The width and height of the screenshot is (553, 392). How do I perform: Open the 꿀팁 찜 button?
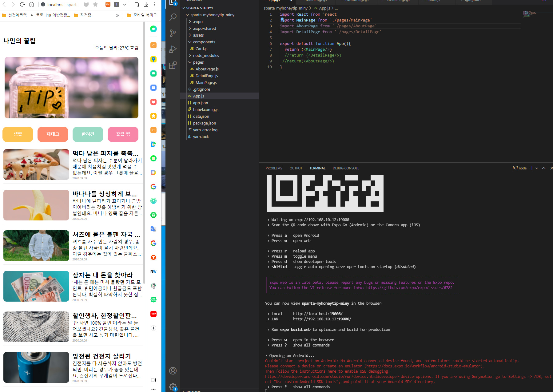123,134
